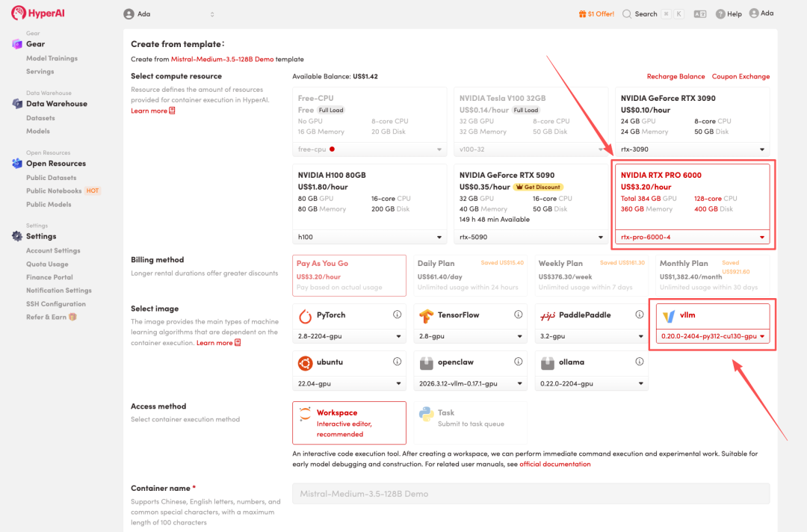Select the Daily Plan billing option
The height and width of the screenshot is (532, 807).
(471, 275)
